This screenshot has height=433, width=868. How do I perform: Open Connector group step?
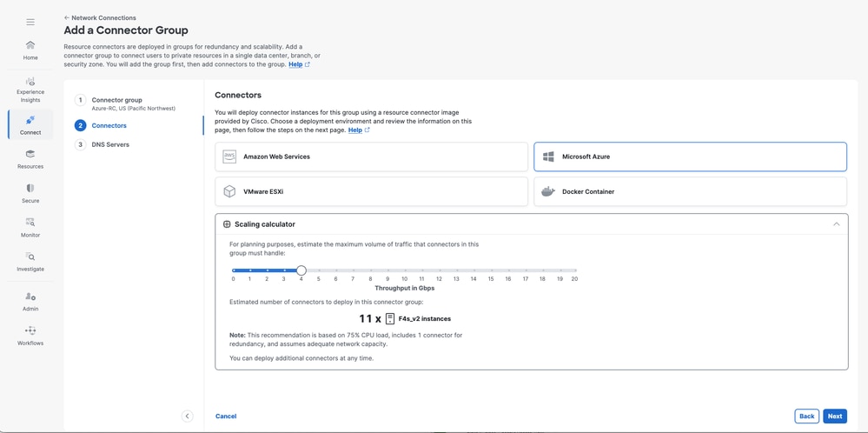116,100
